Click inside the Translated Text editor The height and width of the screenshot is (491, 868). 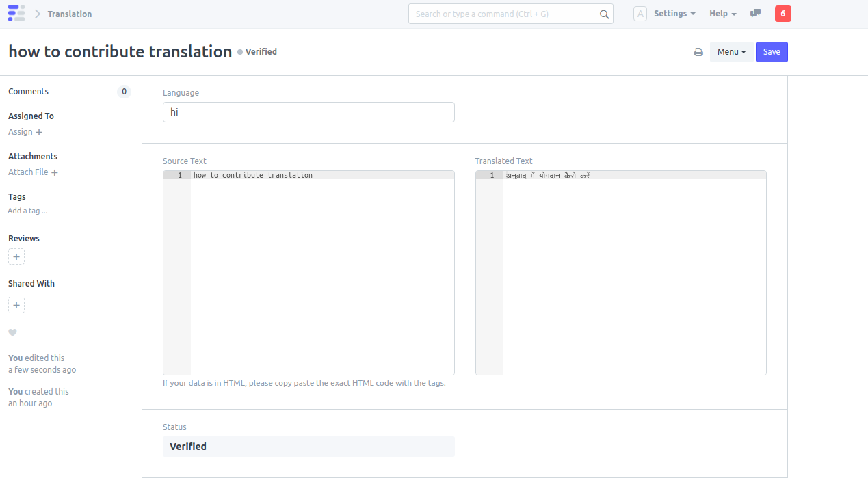click(634, 274)
